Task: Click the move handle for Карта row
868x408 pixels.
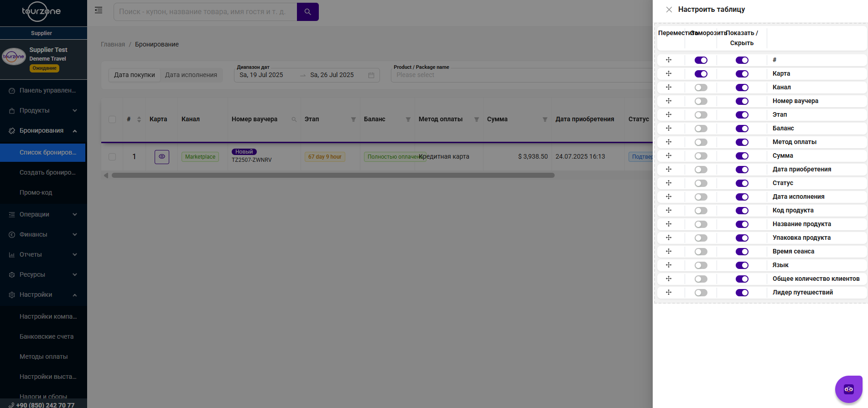Action: click(x=669, y=74)
